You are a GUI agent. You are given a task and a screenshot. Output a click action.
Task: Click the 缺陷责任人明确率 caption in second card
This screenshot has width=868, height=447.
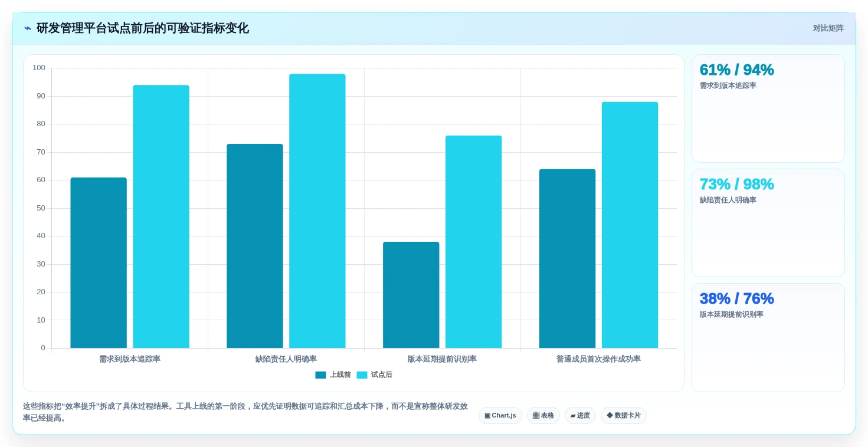pyautogui.click(x=728, y=200)
